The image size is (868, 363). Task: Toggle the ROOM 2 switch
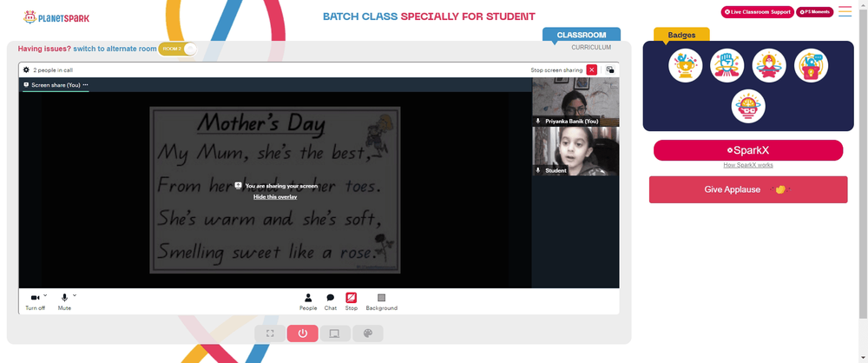(x=177, y=49)
